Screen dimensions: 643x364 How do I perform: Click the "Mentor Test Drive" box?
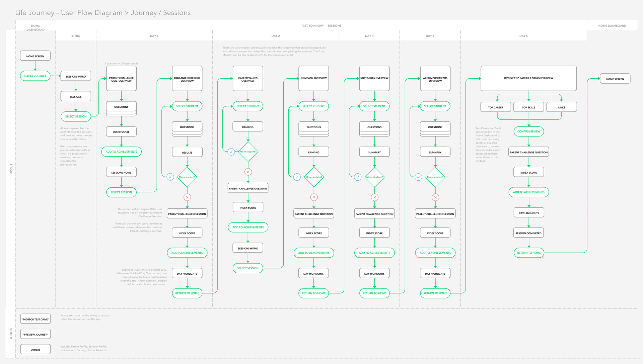point(35,319)
